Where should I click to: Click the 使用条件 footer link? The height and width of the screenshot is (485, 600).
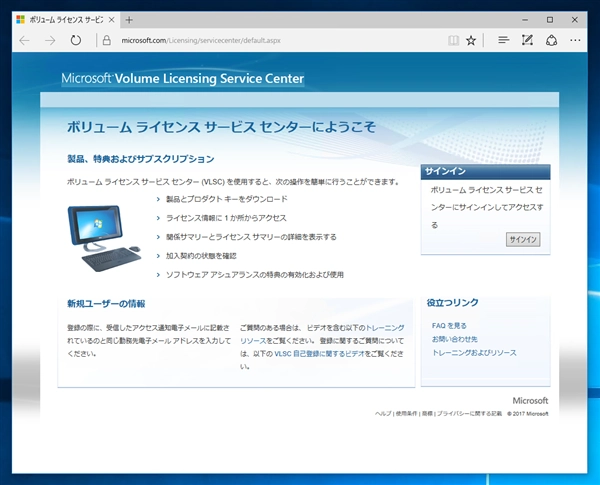point(406,414)
